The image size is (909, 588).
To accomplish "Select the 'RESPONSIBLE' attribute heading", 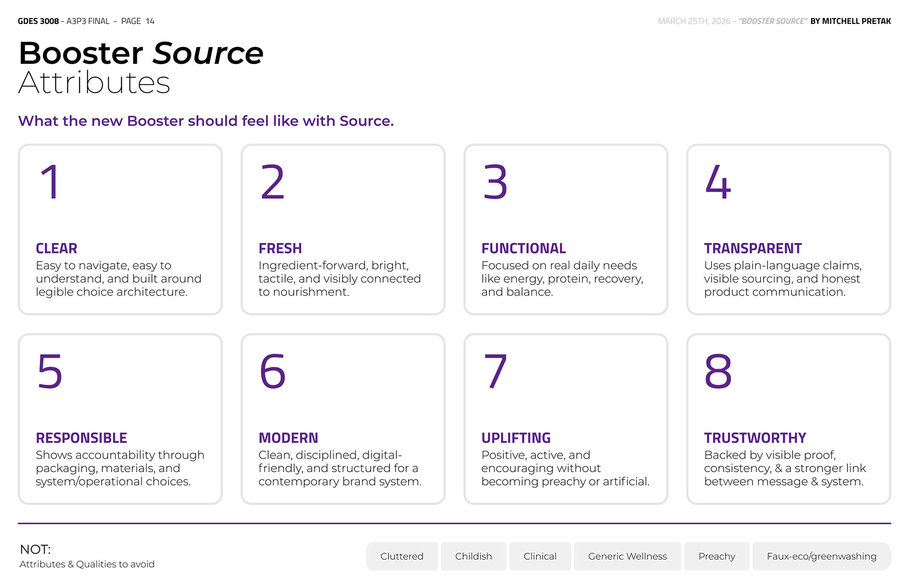I will pos(81,438).
